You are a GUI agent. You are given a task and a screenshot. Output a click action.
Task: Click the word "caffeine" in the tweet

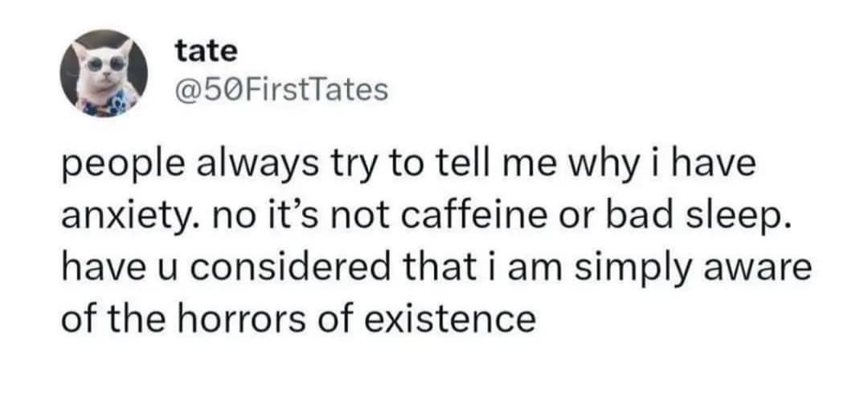456,217
